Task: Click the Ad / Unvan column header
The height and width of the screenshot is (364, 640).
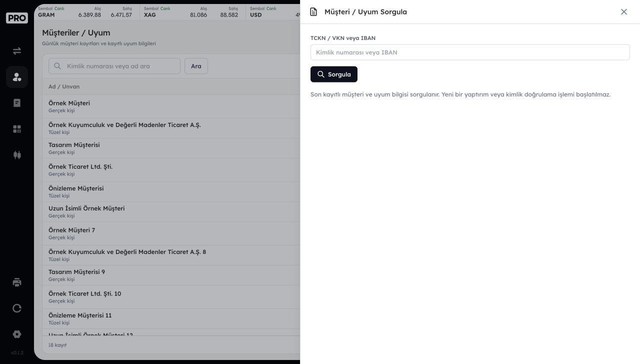Action: (64, 86)
